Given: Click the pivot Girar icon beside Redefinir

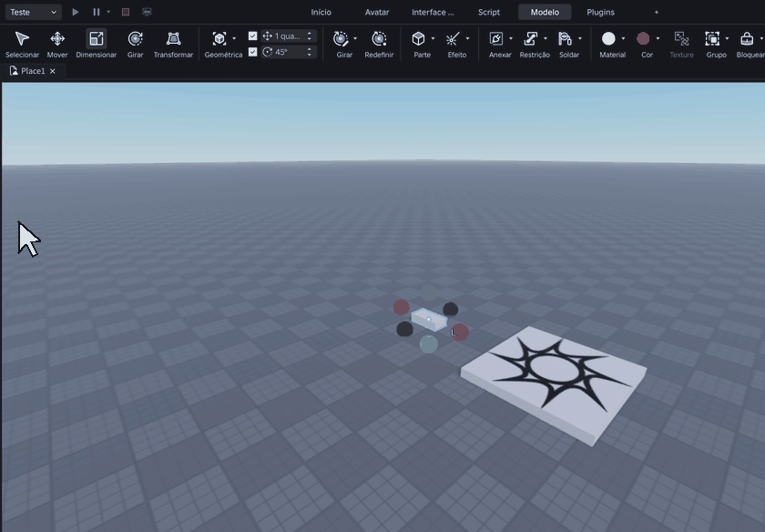Looking at the screenshot, I should (341, 39).
